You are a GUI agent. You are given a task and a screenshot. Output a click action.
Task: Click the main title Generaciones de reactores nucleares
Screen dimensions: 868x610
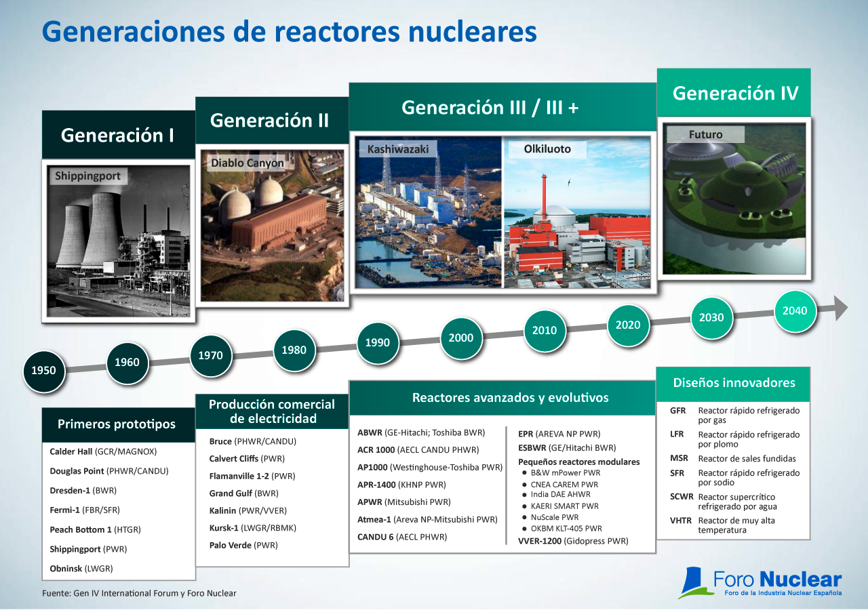[x=290, y=32]
